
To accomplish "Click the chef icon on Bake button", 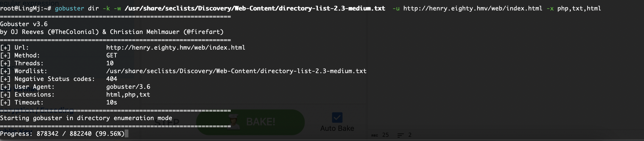I will click(234, 122).
